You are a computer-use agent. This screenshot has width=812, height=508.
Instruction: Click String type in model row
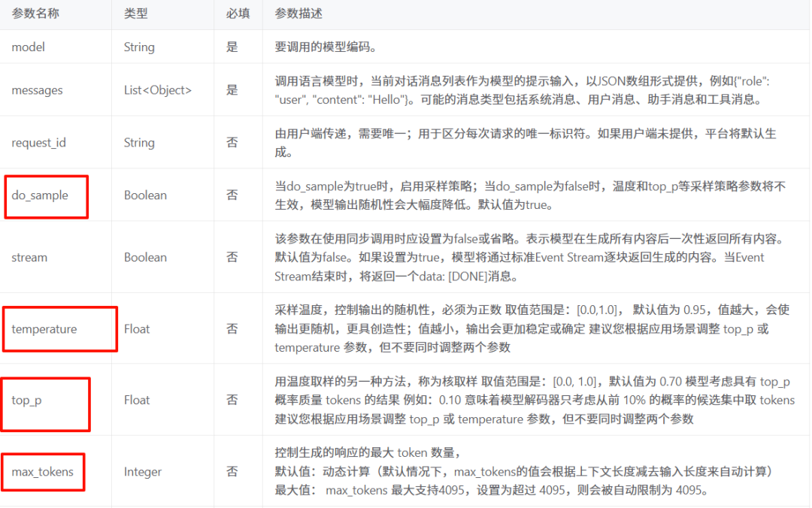coord(139,47)
